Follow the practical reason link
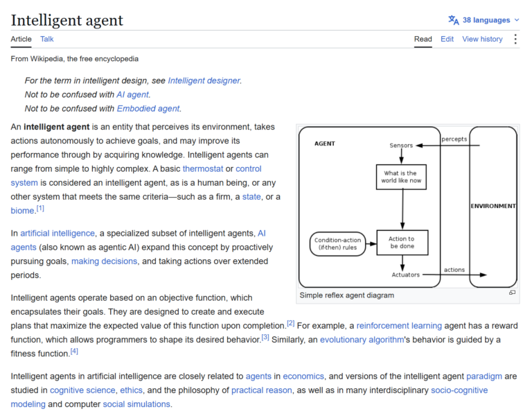Image resolution: width=532 pixels, height=416 pixels. tap(262, 390)
